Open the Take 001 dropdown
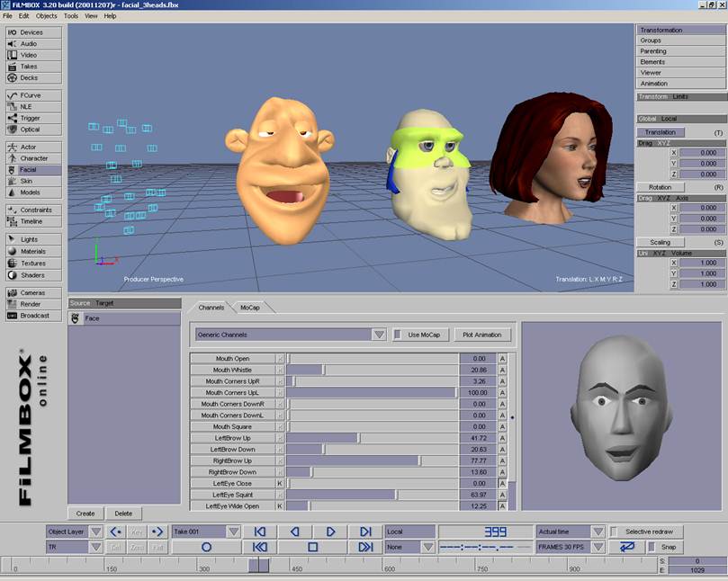 pos(234,532)
